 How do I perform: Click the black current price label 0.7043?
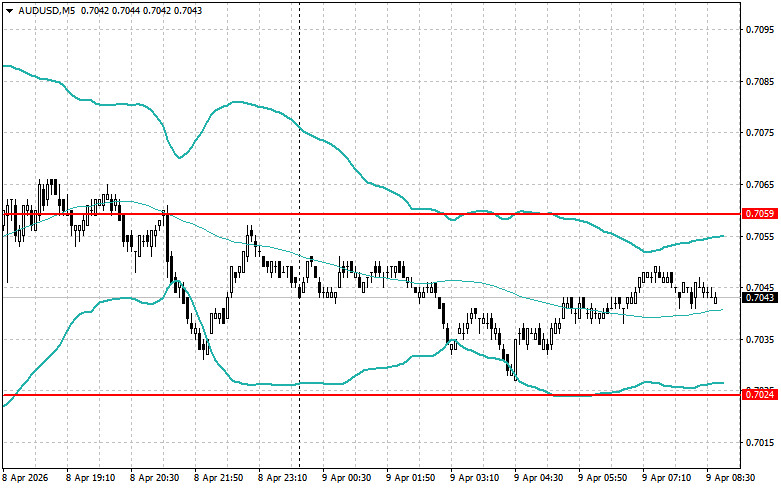(x=760, y=298)
